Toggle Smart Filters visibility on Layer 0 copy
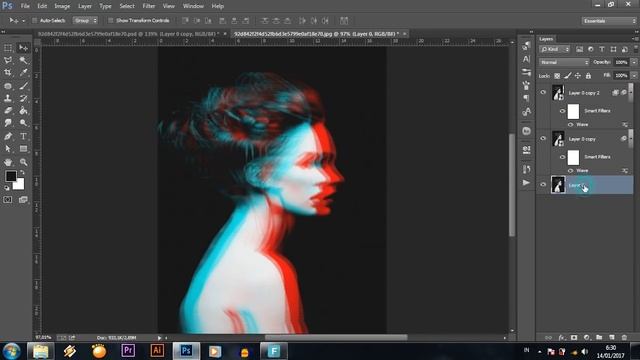This screenshot has height=360, width=640. click(x=562, y=157)
